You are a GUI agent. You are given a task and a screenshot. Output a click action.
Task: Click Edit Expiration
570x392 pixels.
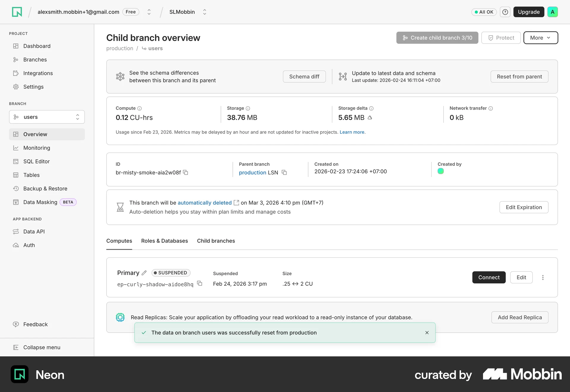coord(524,207)
